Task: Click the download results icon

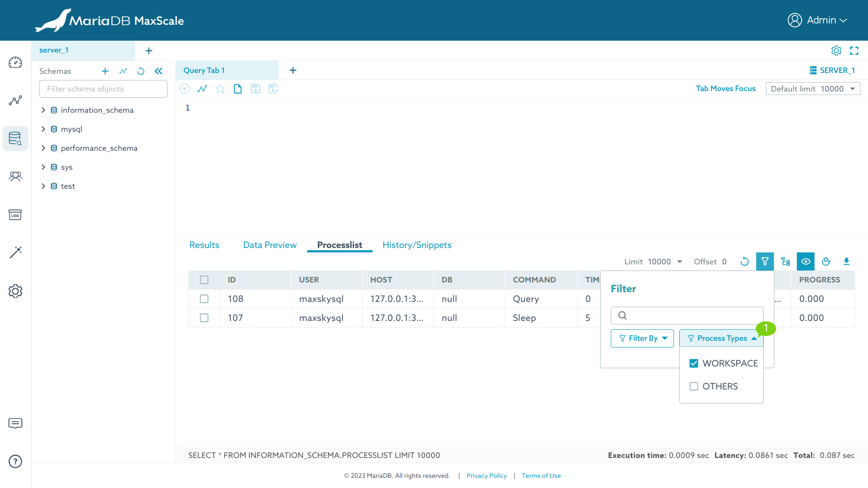Action: tap(846, 261)
